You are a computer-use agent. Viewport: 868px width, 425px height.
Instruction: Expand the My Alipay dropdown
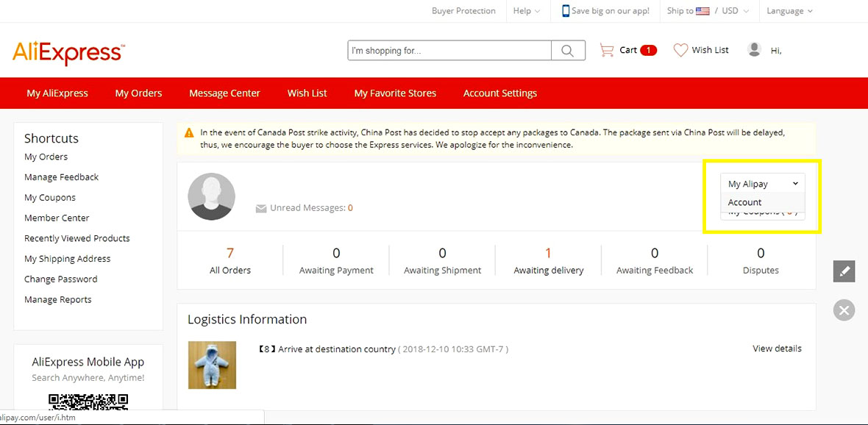[763, 184]
